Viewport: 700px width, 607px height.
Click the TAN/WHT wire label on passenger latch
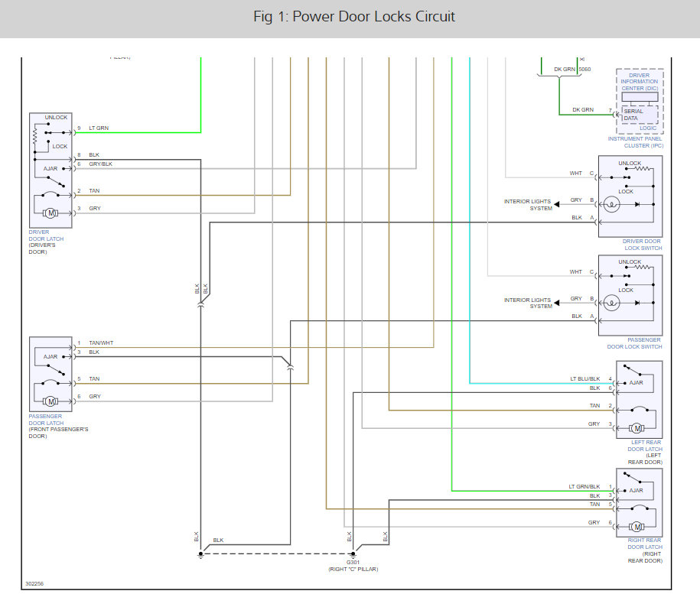(101, 343)
